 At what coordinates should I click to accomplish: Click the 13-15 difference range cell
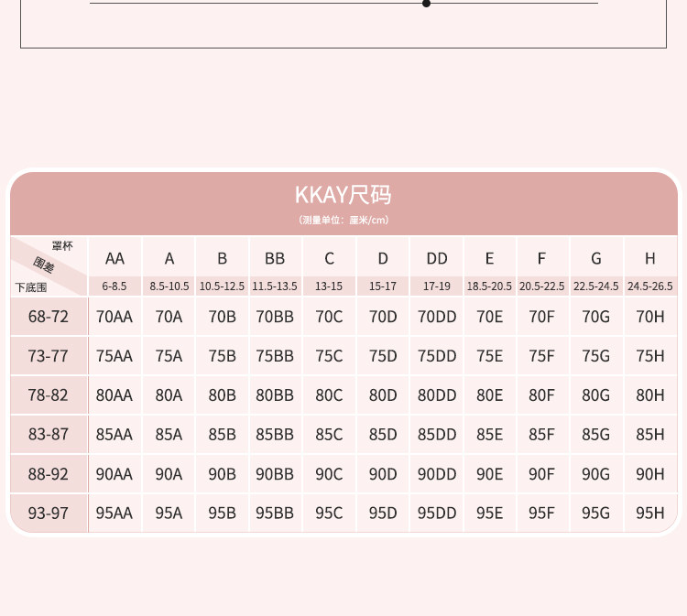pos(329,286)
